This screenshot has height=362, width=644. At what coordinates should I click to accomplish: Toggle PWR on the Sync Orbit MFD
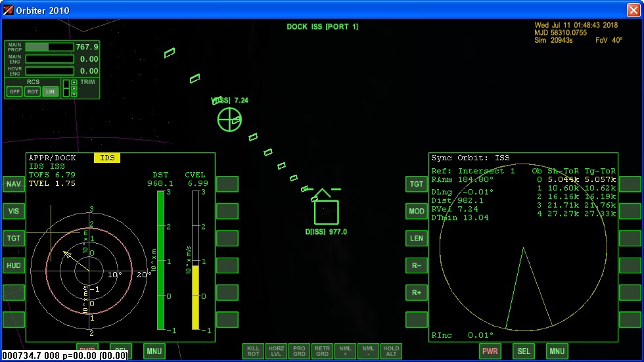click(x=490, y=351)
